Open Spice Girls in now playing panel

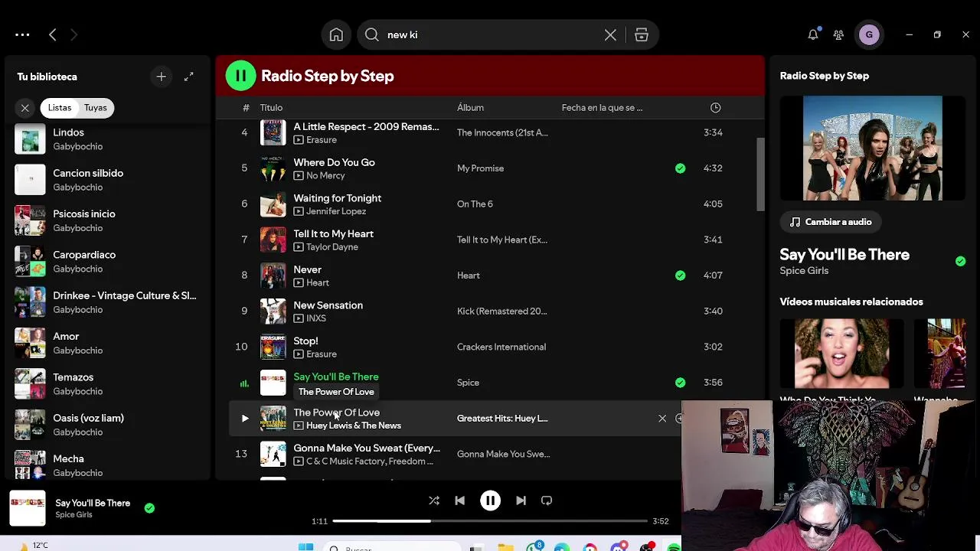(x=804, y=271)
